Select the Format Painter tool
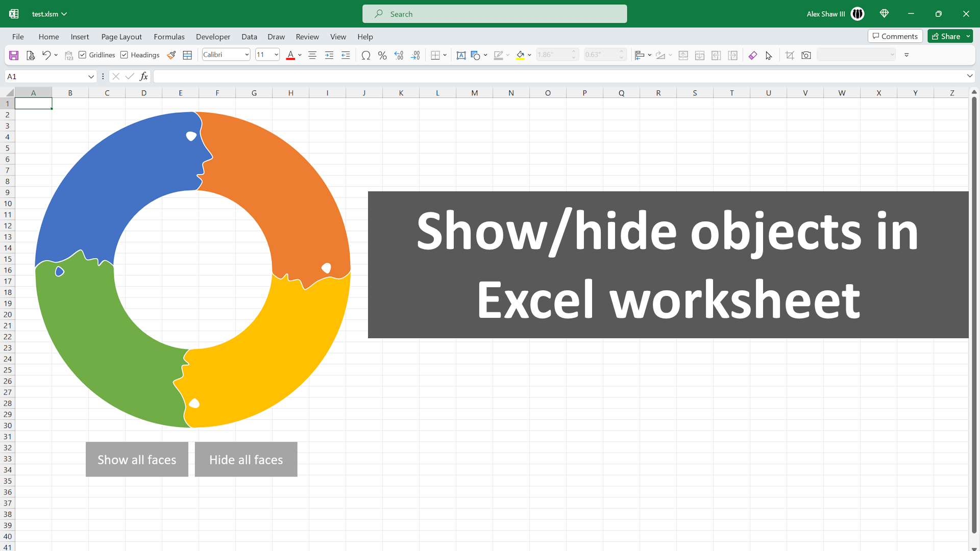Image resolution: width=980 pixels, height=551 pixels. [171, 55]
